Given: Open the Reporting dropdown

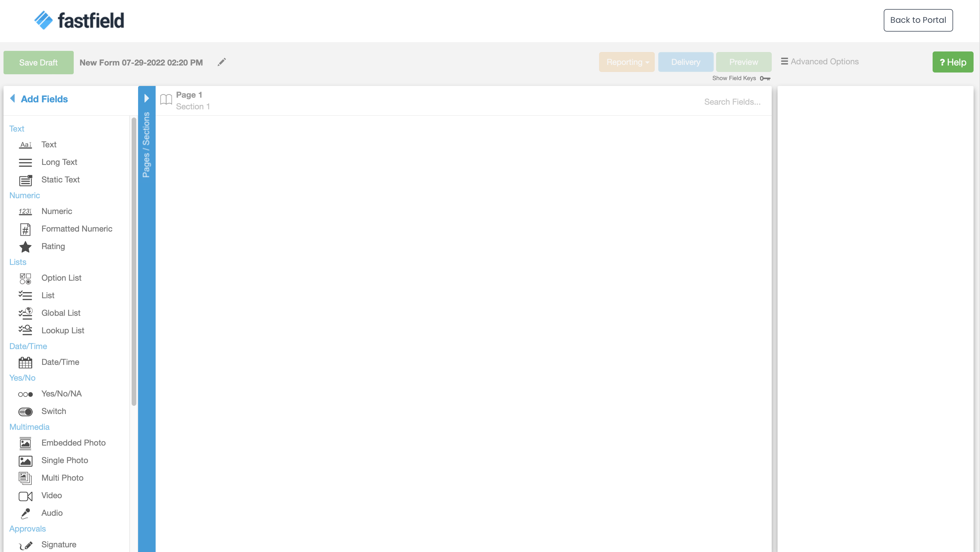Looking at the screenshot, I should coord(627,62).
